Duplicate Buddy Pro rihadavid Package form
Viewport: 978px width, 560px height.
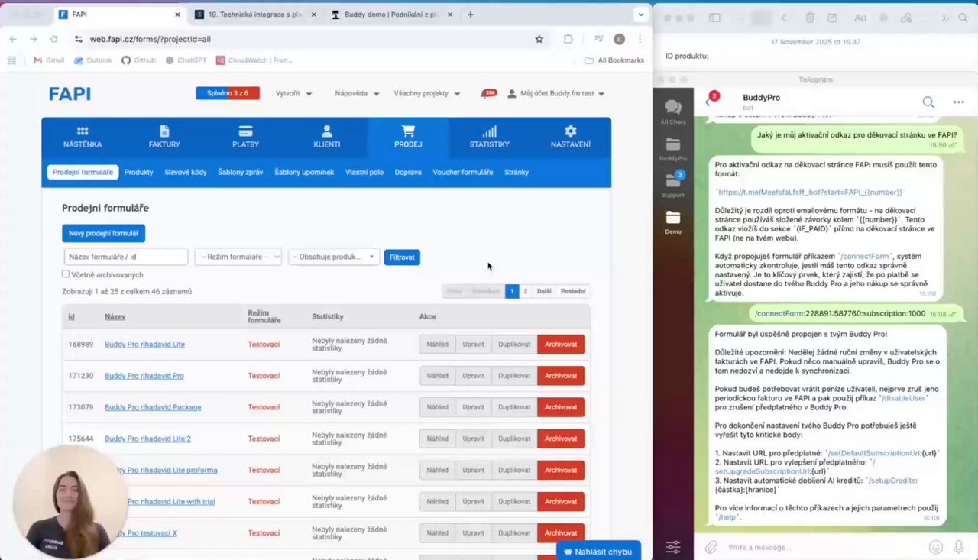pyautogui.click(x=514, y=406)
